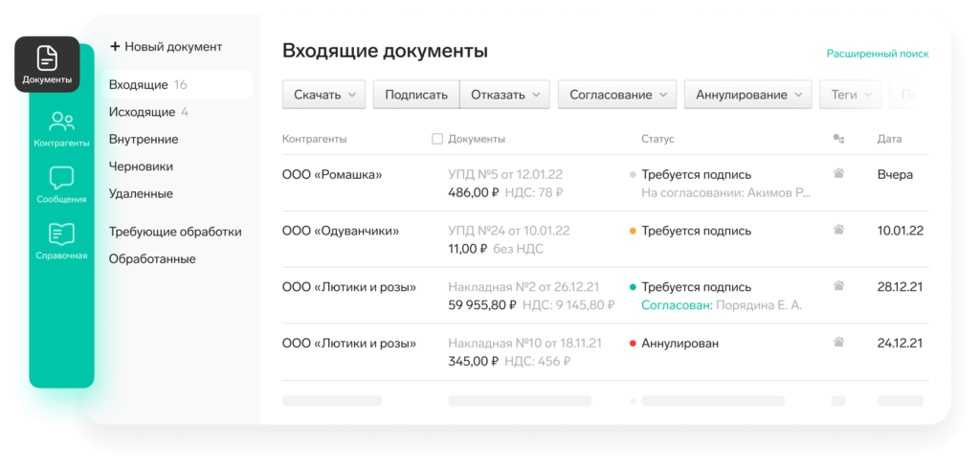Open the Теги dropdown
This screenshot has width=980, height=468.
click(850, 95)
